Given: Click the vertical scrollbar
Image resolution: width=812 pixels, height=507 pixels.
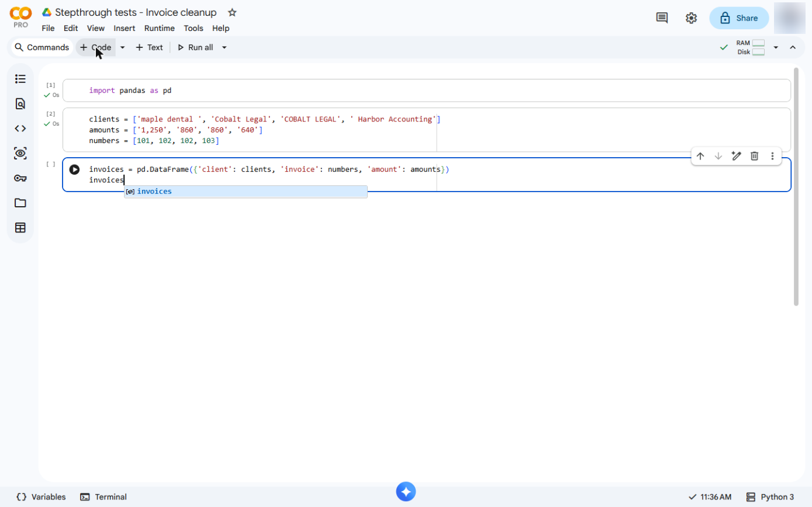Looking at the screenshot, I should pyautogui.click(x=796, y=187).
